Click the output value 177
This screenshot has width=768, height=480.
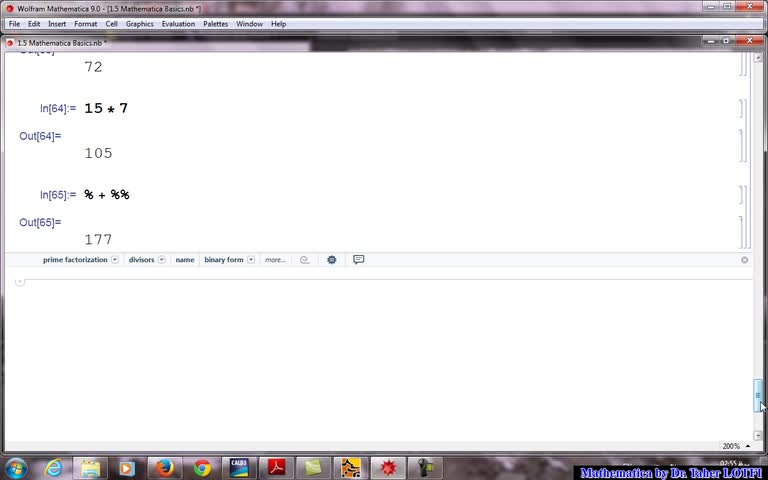(x=98, y=240)
